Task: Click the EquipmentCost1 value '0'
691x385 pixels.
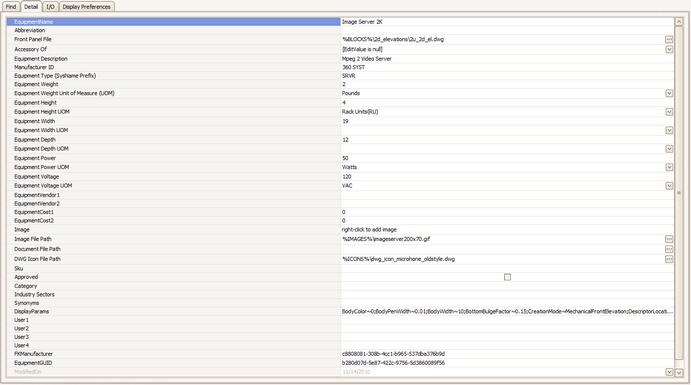Action: pos(344,212)
